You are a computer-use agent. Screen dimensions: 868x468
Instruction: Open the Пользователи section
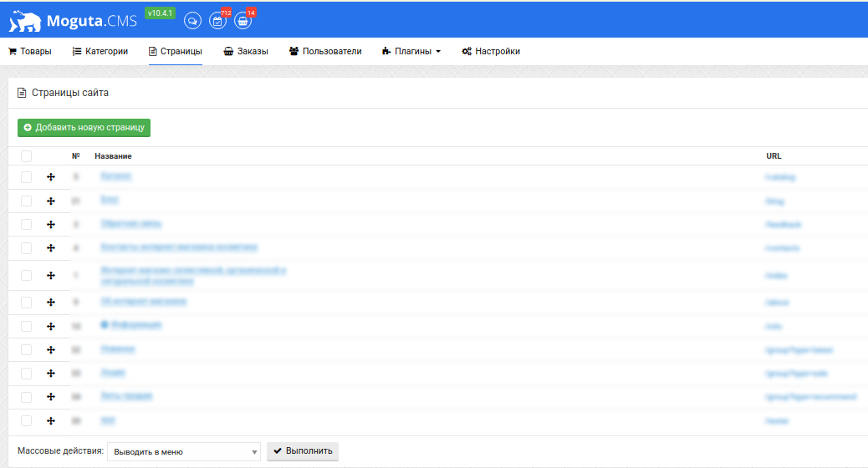[325, 52]
